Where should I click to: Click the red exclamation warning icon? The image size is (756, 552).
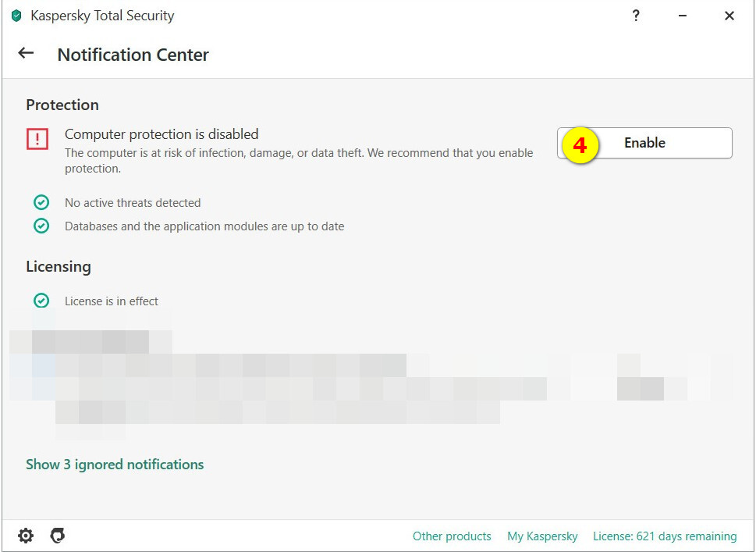[37, 139]
